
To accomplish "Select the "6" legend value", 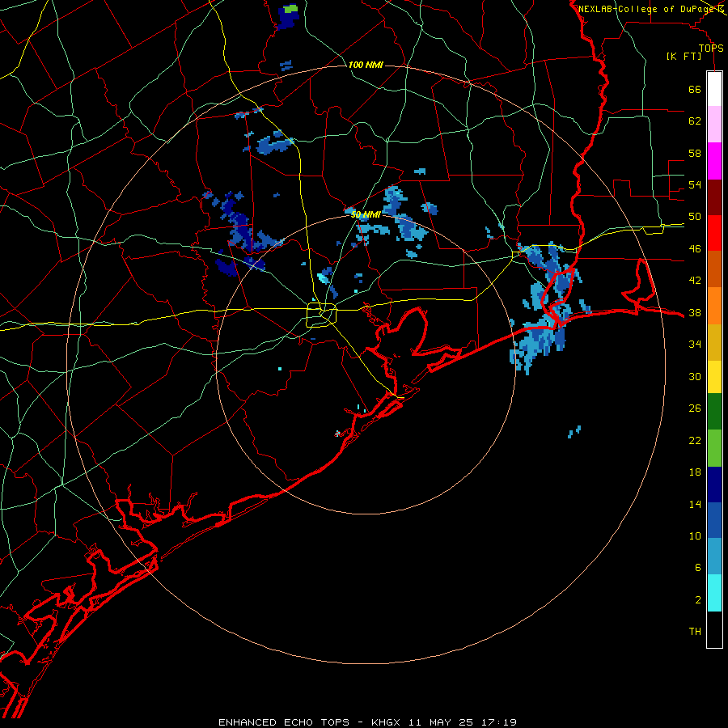I will pos(698,568).
